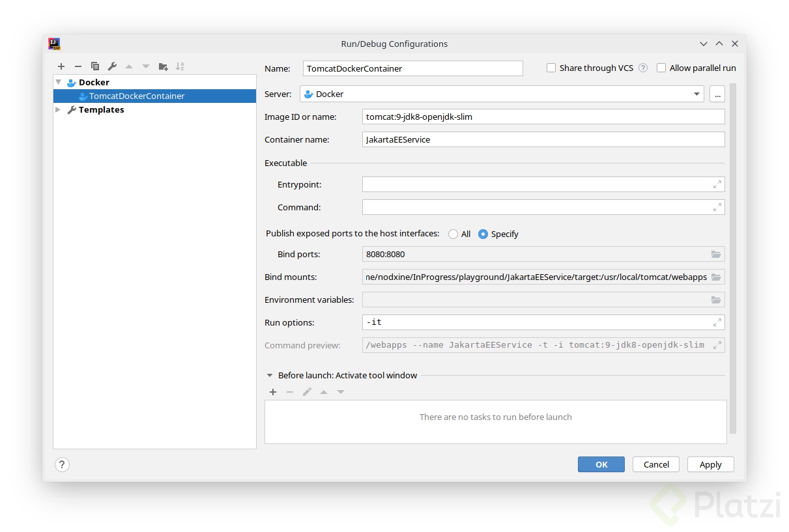Open the Environment variables browser icon

[x=716, y=300]
